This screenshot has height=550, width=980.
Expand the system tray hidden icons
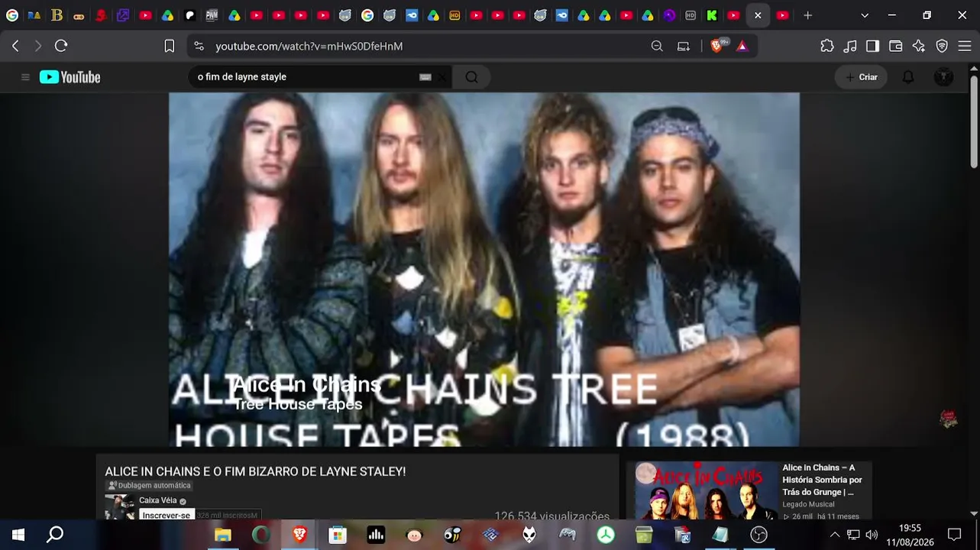(x=835, y=535)
